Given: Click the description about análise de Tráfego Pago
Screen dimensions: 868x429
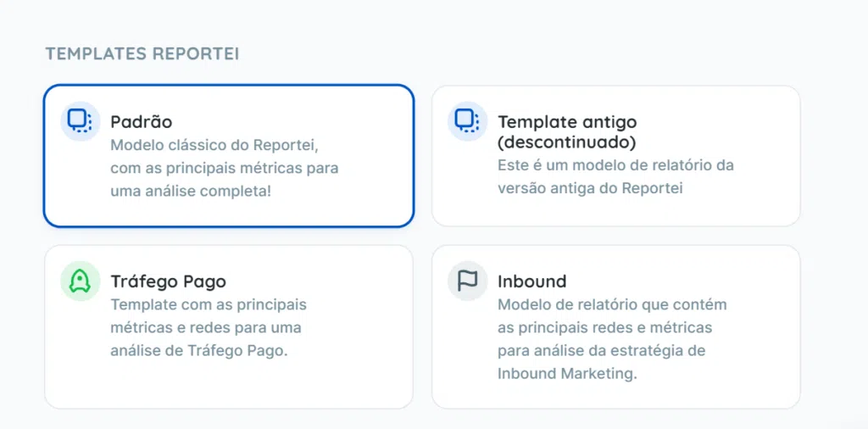Looking at the screenshot, I should [x=209, y=328].
